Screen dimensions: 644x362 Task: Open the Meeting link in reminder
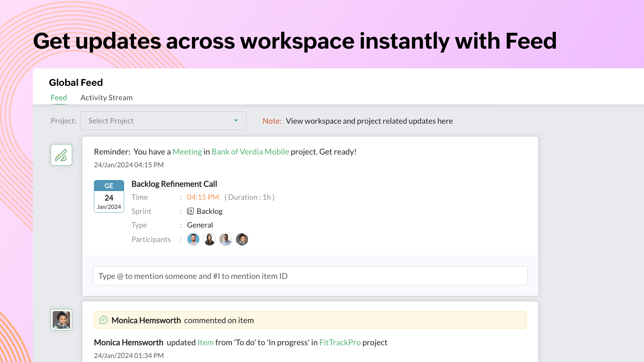pyautogui.click(x=187, y=152)
